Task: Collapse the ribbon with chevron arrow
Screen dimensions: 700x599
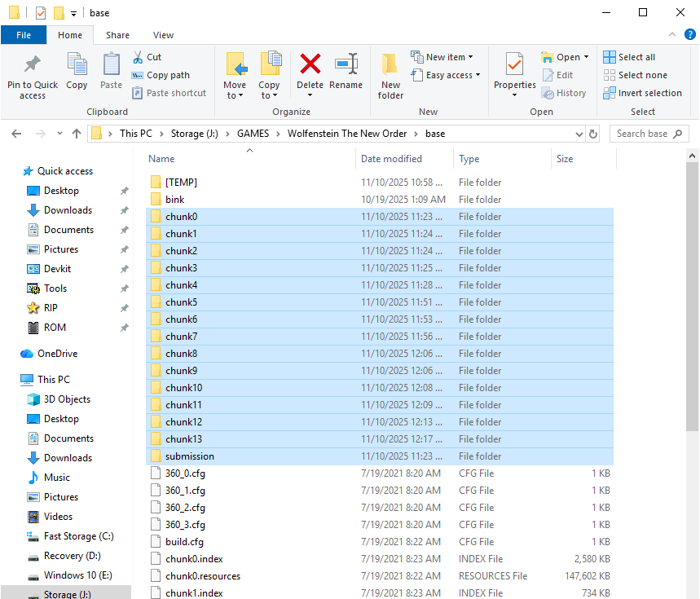Action: [671, 35]
